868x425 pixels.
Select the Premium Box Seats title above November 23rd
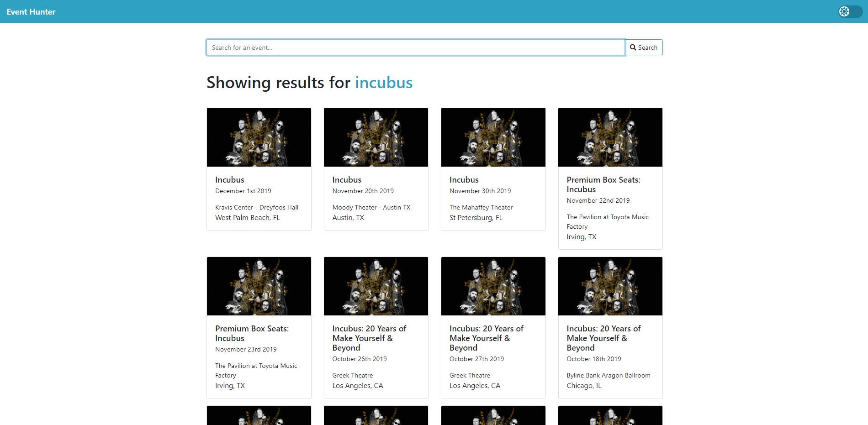click(252, 333)
